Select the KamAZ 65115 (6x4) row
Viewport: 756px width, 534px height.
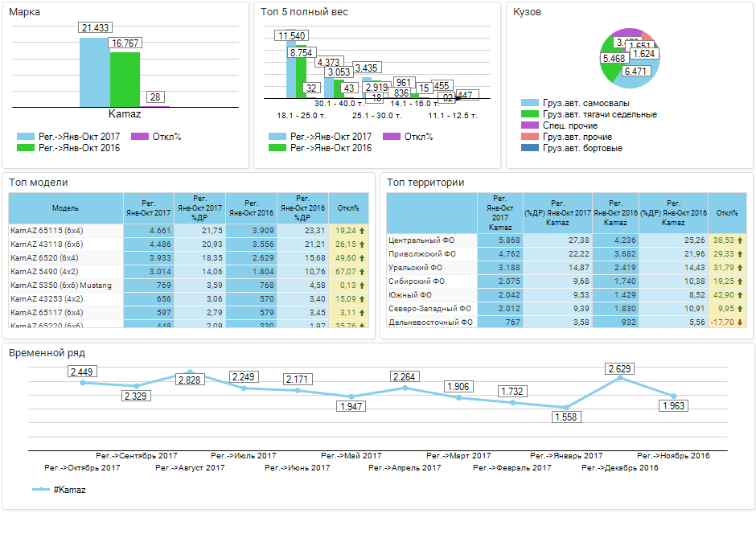(x=188, y=230)
